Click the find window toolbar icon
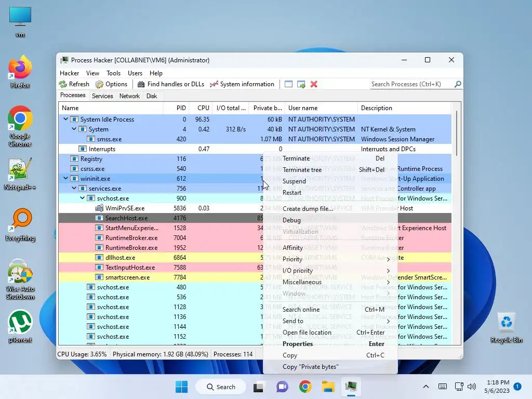The image size is (532, 399). click(x=288, y=84)
